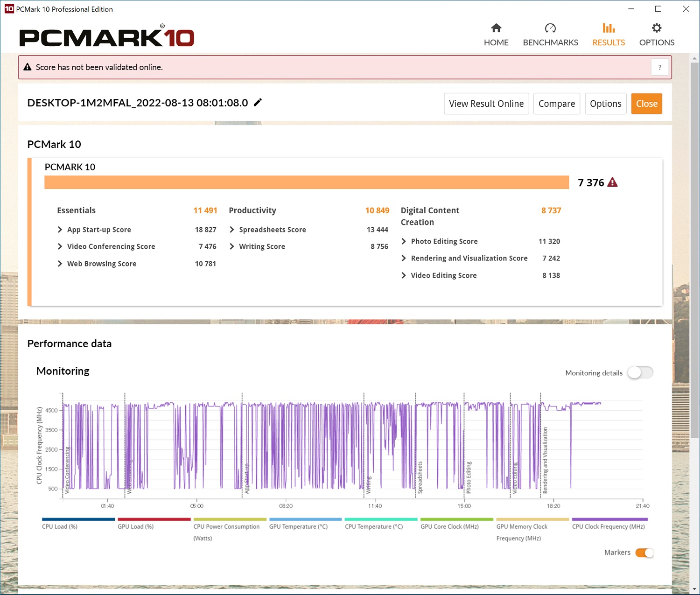Toggle the Monitoring details switch
This screenshot has height=595, width=700.
coord(640,372)
